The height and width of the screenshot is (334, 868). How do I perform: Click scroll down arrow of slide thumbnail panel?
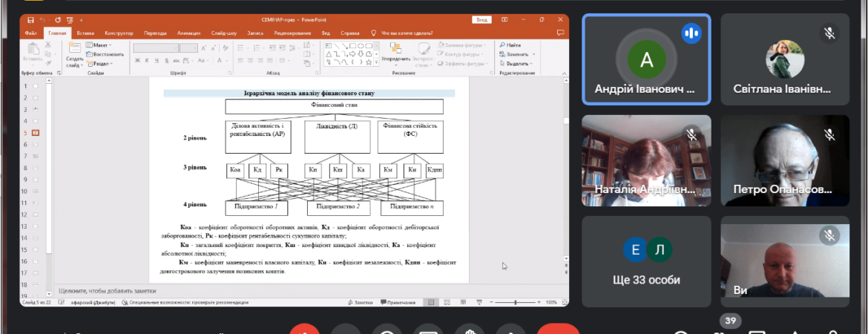pos(49,295)
